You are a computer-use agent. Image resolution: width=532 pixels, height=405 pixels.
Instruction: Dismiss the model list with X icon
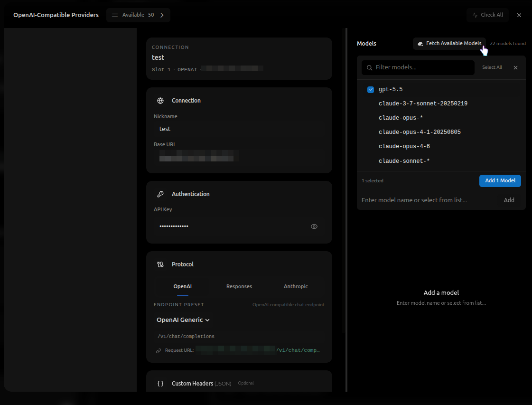[x=516, y=67]
